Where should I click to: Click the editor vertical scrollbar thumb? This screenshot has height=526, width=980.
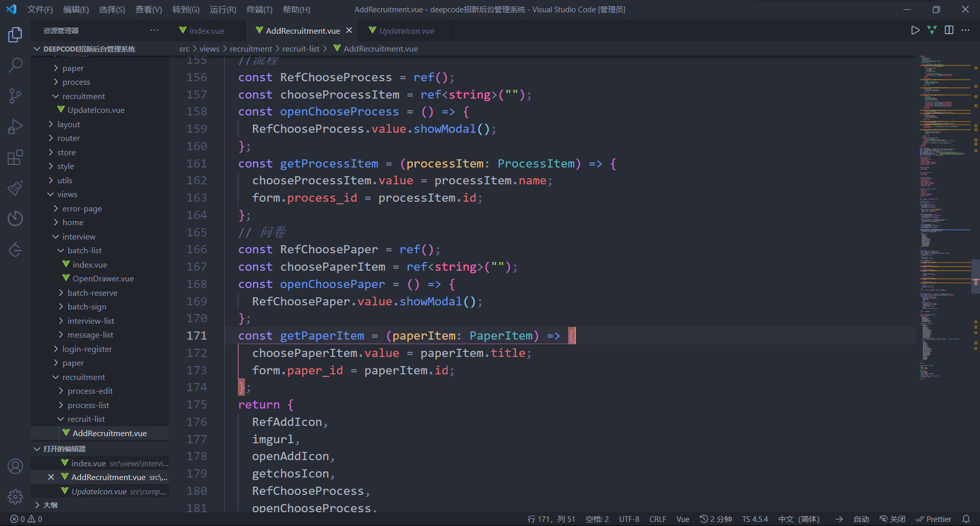[x=975, y=276]
